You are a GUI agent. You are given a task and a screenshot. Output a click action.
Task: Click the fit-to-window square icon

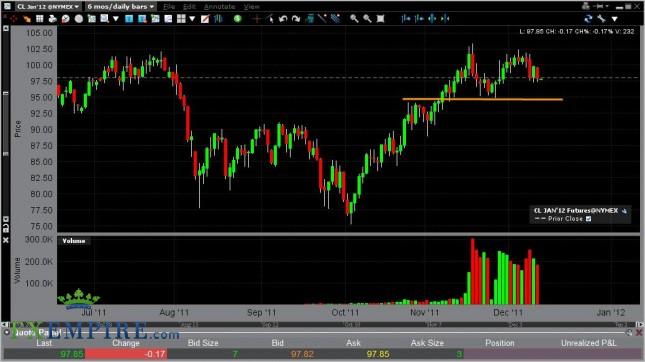click(x=381, y=19)
